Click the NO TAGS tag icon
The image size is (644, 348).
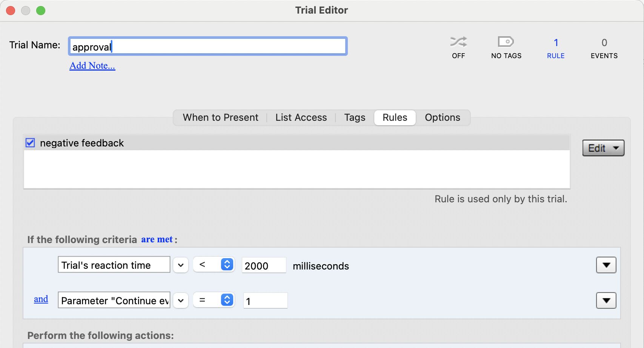pos(506,42)
